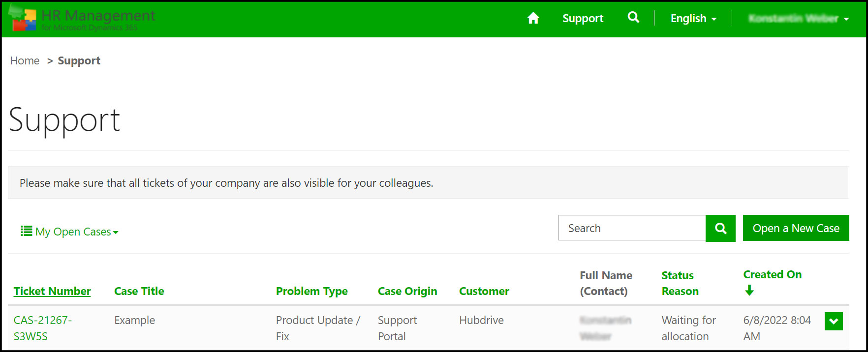Open search via top magnifier icon
868x352 pixels.
pyautogui.click(x=633, y=18)
